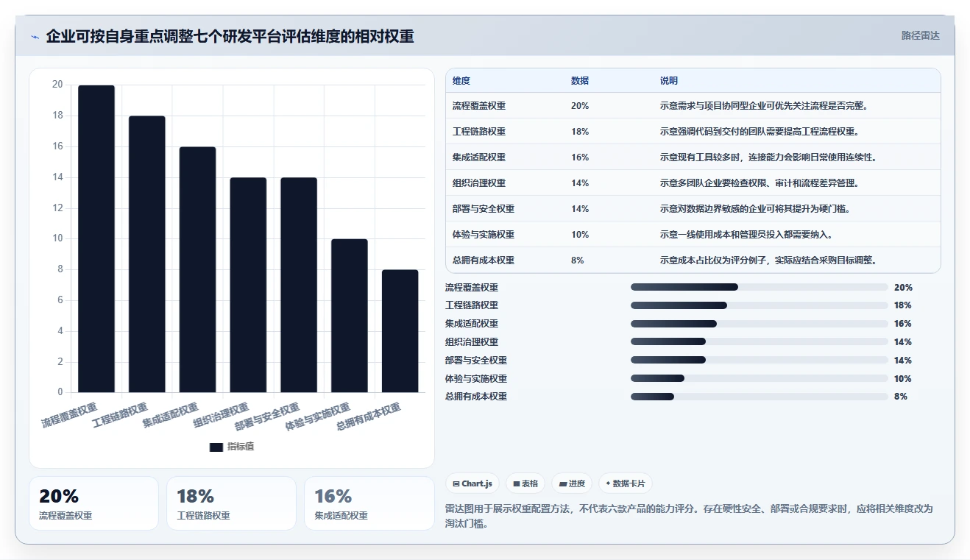The image size is (970, 560).
Task: Open the 16% 集成适配权重 data card
Action: (x=369, y=503)
